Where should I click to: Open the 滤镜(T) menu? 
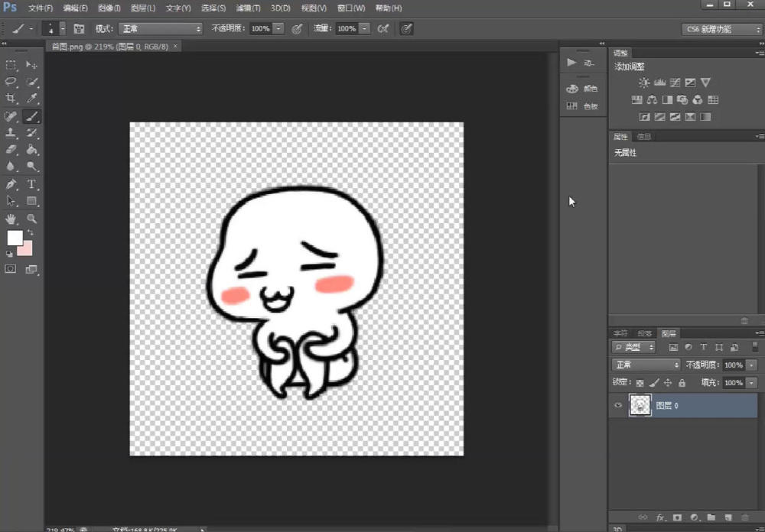pyautogui.click(x=248, y=8)
